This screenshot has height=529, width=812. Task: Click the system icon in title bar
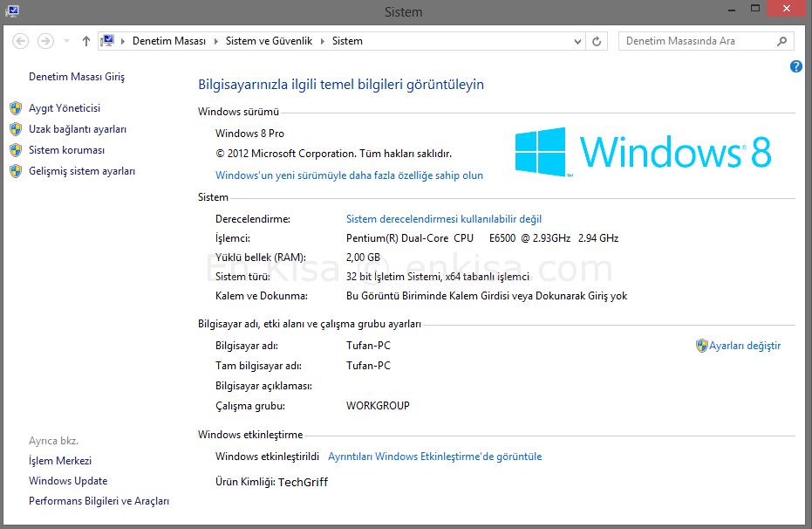click(x=12, y=10)
